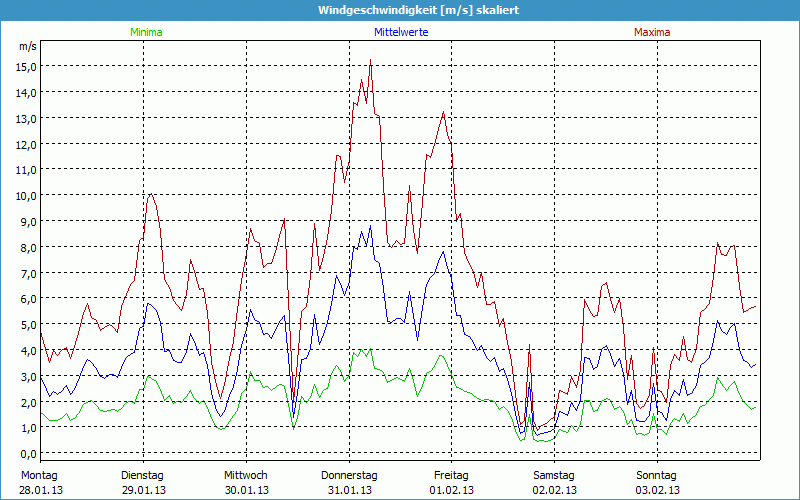Click the blue Mittelwerte peak on Donnerstag
Image resolution: width=800 pixels, height=500 pixels.
370,226
